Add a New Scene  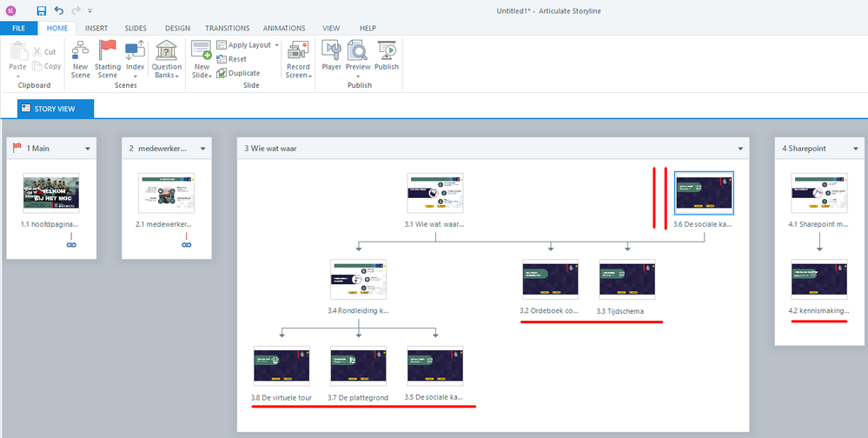[x=81, y=60]
